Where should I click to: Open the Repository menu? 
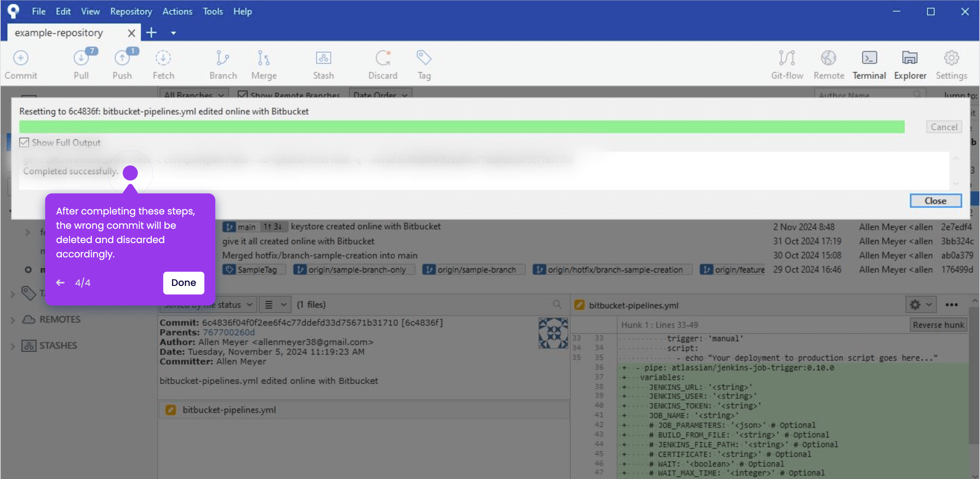pos(131,12)
